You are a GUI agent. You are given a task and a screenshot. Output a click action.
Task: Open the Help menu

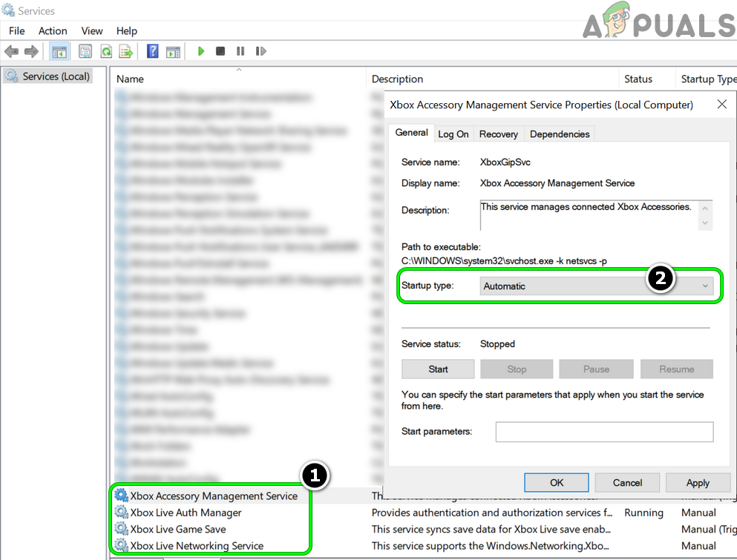[x=126, y=31]
